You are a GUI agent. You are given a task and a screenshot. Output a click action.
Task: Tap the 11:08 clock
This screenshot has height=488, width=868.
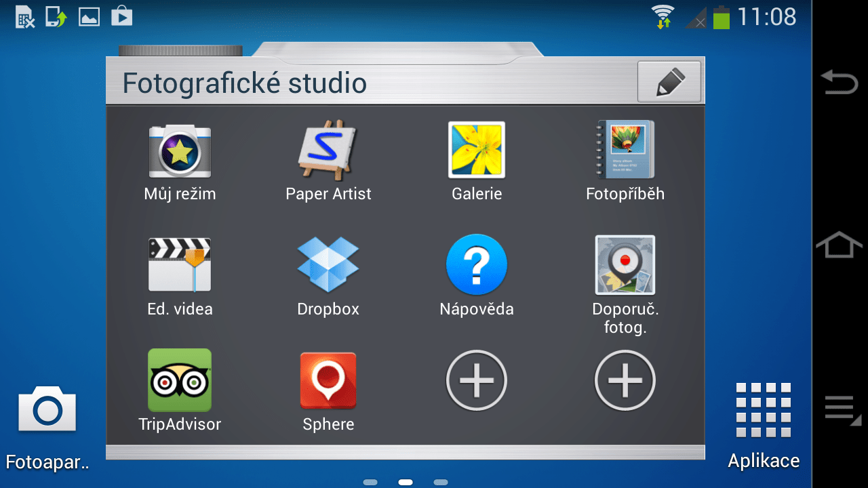pyautogui.click(x=767, y=16)
